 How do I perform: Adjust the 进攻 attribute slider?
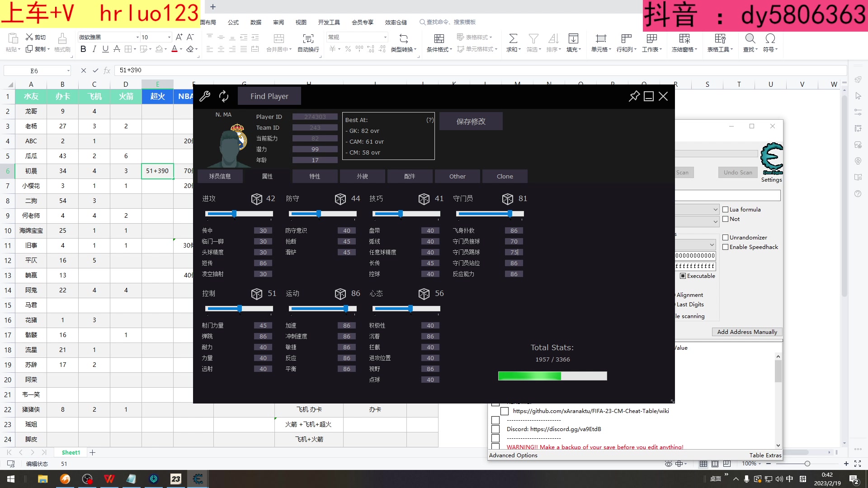coord(239,214)
